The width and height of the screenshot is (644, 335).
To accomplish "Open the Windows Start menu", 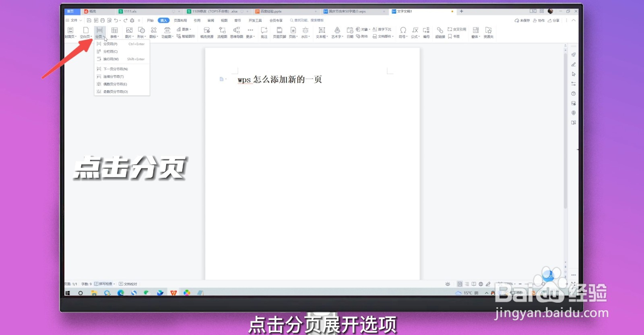I will (x=68, y=293).
